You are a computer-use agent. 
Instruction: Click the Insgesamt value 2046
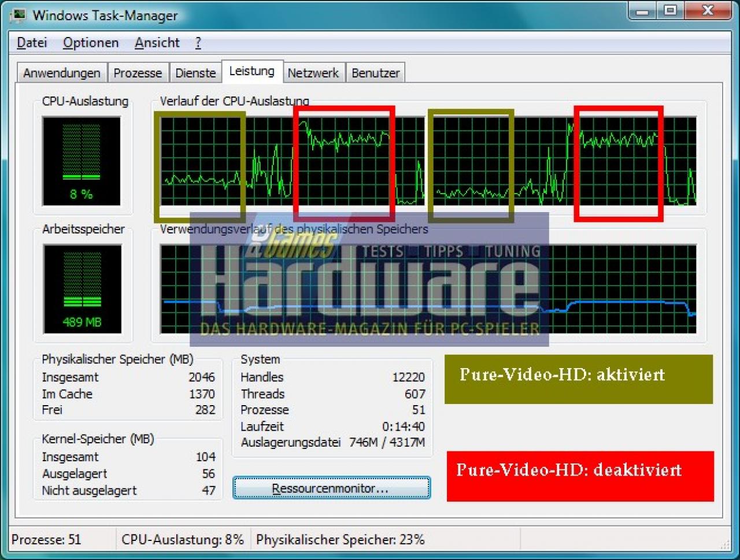tap(201, 377)
